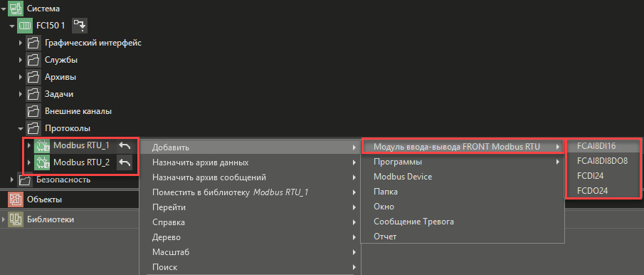Select the Графический интерфейс tree label
This screenshot has height=275, width=644.
[93, 43]
